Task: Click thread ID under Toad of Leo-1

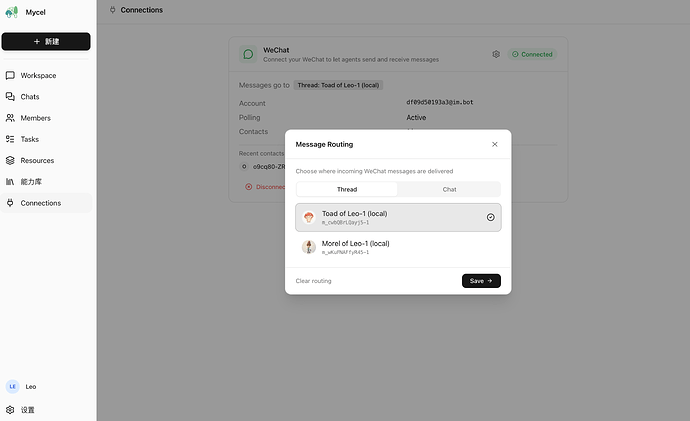Action: (345, 223)
